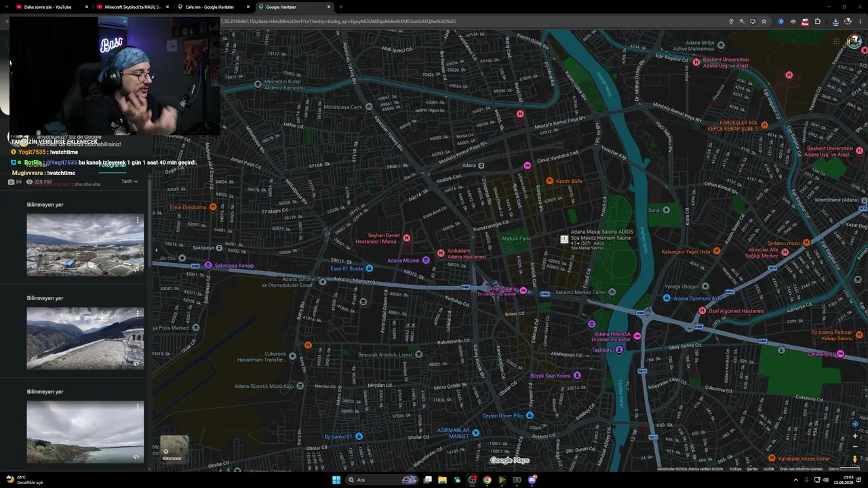Screen dimensions: 868x488
Task: Click the Kazım Büfe restaurant pin
Action: click(549, 181)
